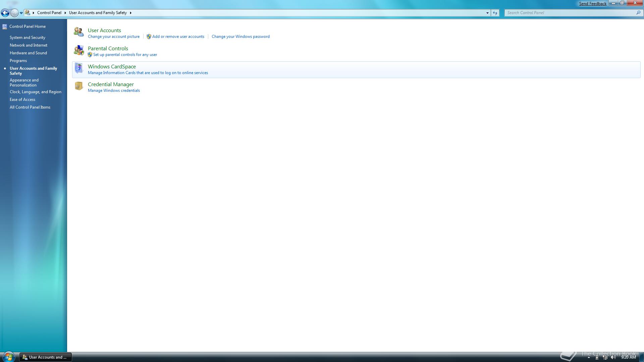Select User Accounts and Family Safety in sidebar
This screenshot has width=644, height=362.
tap(33, 71)
